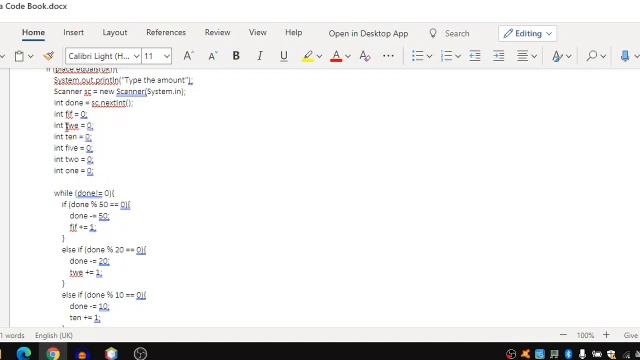Toggle the bulleted list

[417, 56]
